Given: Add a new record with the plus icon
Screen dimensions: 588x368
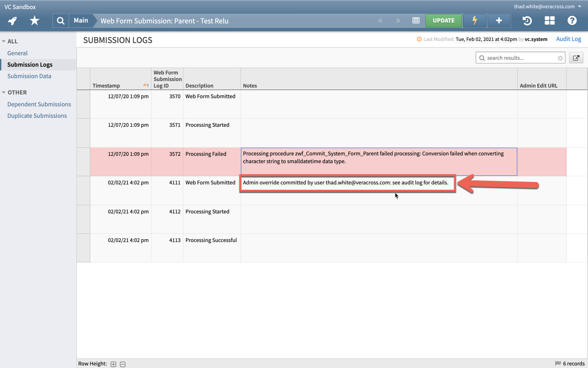Looking at the screenshot, I should point(499,20).
